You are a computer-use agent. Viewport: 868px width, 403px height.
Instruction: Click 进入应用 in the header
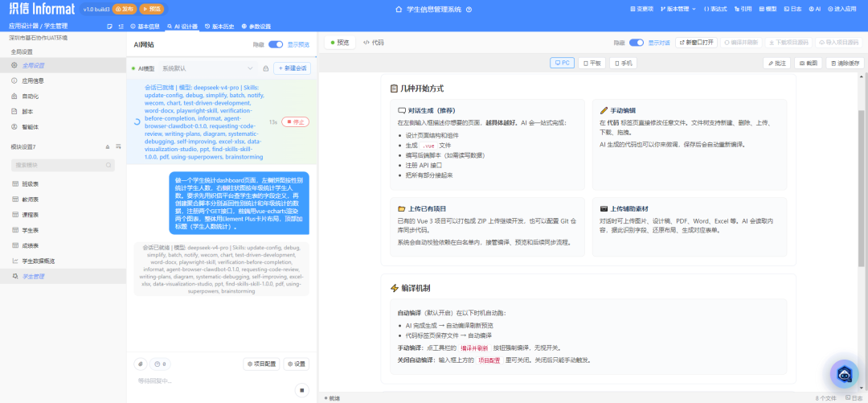point(841,10)
